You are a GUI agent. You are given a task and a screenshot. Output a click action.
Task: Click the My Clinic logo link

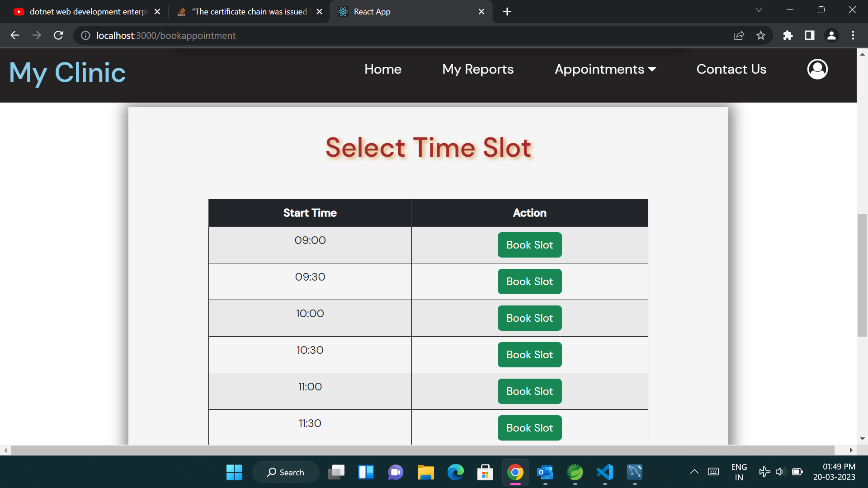(67, 73)
